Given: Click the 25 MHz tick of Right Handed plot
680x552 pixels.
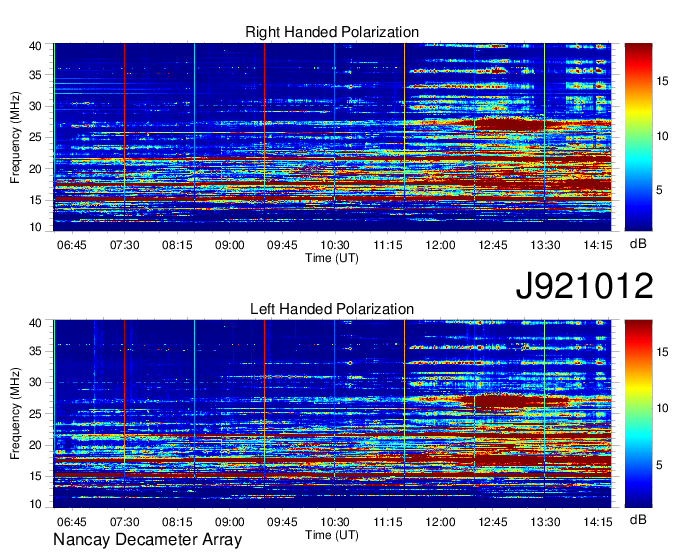Looking at the screenshot, I should click(x=35, y=137).
